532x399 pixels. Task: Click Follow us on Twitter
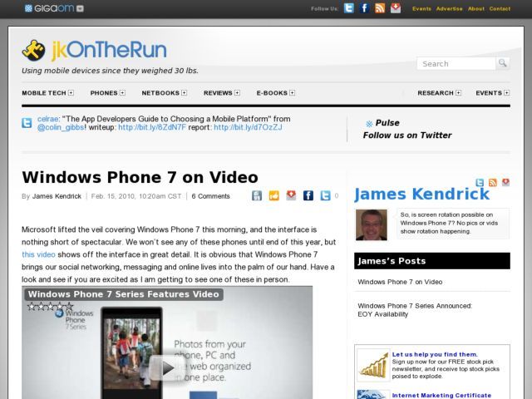pyautogui.click(x=407, y=135)
